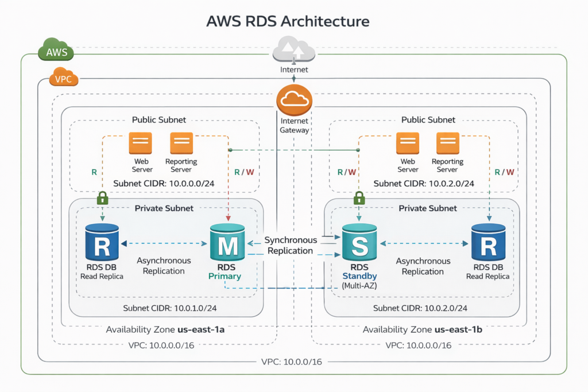Select the Reporting Server icon in us-east-1b
Image resolution: width=588 pixels, height=392 pixels.
[447, 143]
